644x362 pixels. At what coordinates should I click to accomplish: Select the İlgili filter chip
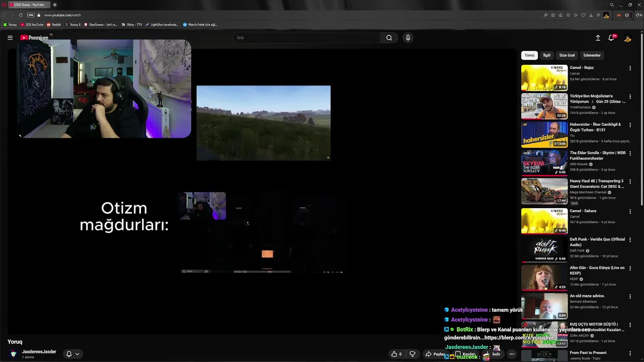tap(546, 55)
